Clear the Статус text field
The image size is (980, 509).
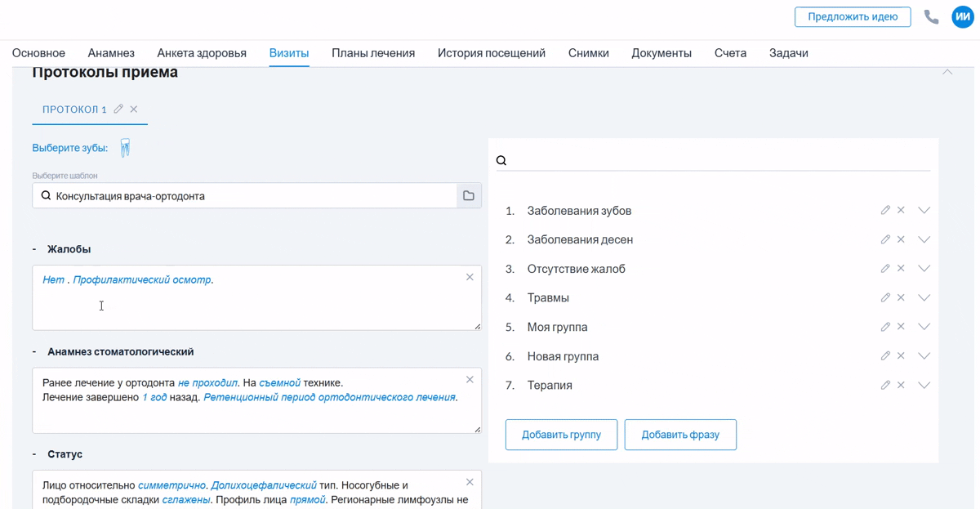[x=470, y=482]
